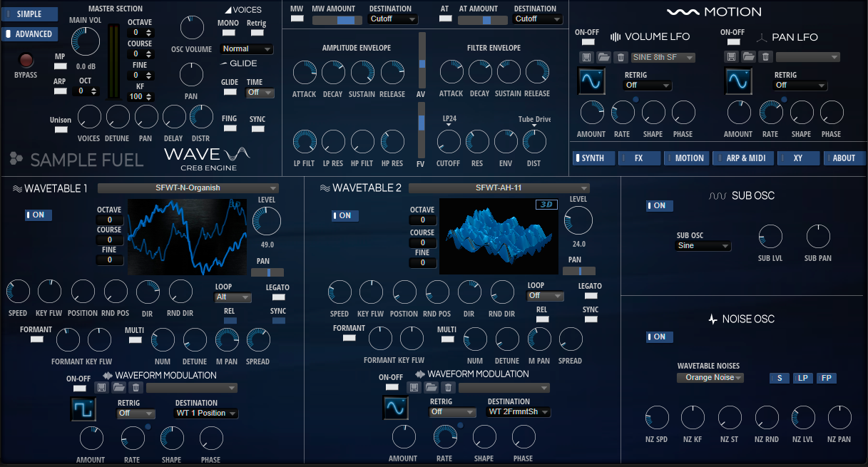Viewport: 868px width, 467px height.
Task: Open the folder icon in Wavetable 2 Waveform Modulation
Action: pyautogui.click(x=431, y=387)
